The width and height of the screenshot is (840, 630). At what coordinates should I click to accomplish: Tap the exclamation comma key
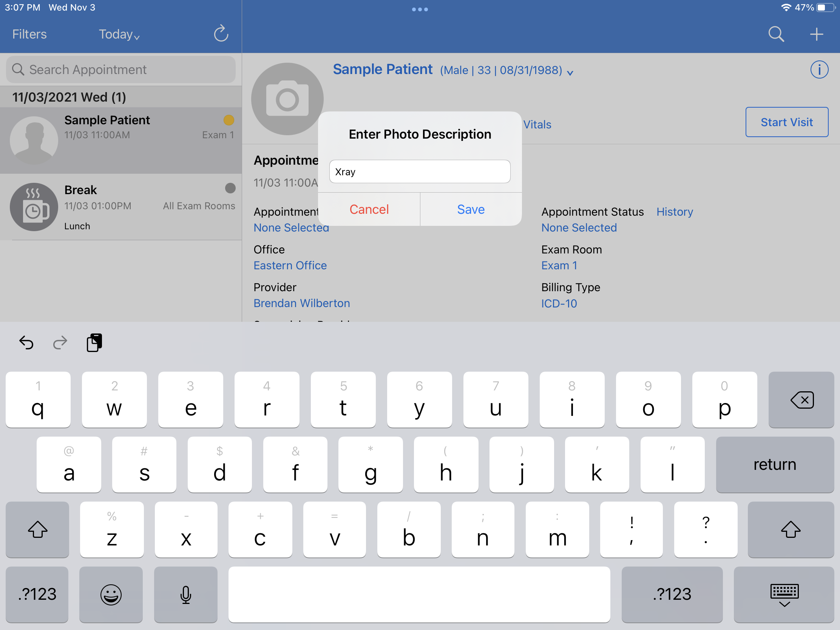pyautogui.click(x=632, y=530)
